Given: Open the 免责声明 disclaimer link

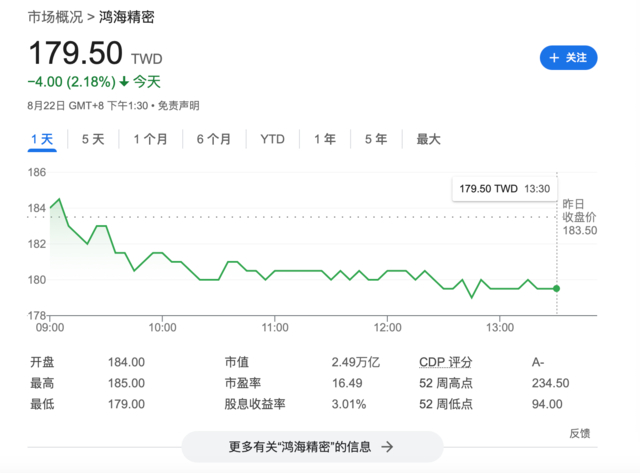Looking at the screenshot, I should [178, 106].
